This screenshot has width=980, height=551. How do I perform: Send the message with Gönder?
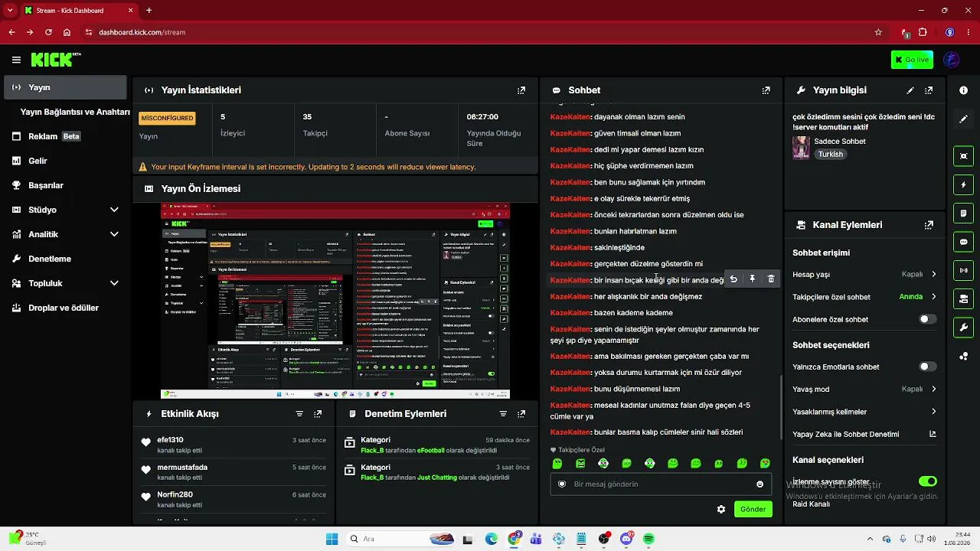point(753,510)
